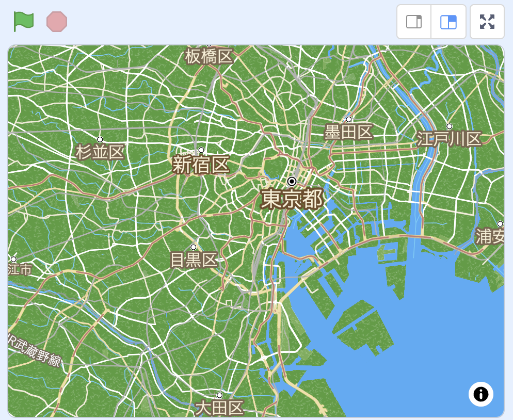The height and width of the screenshot is (420, 513).
Task: Select the 板橋区 label at top
Action: 209,56
